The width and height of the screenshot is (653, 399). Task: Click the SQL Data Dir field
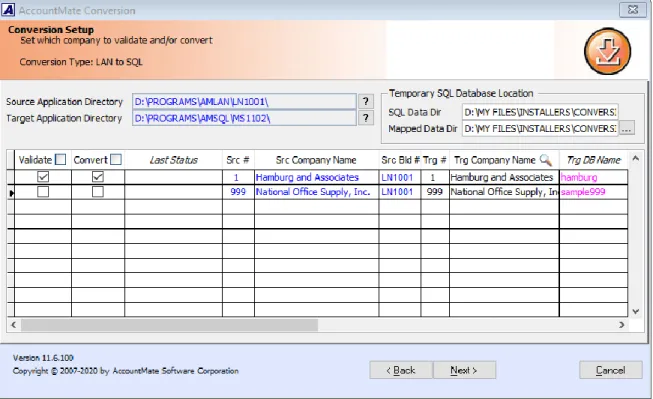540,112
